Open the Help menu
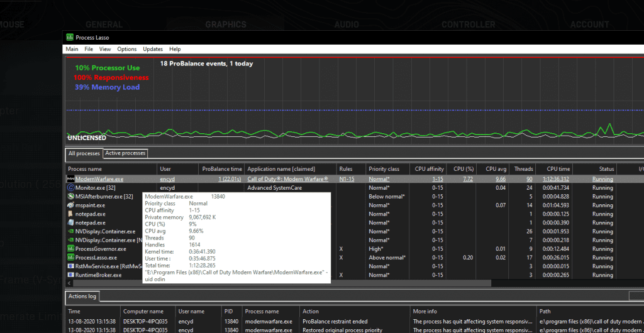The width and height of the screenshot is (644, 333). pos(175,49)
